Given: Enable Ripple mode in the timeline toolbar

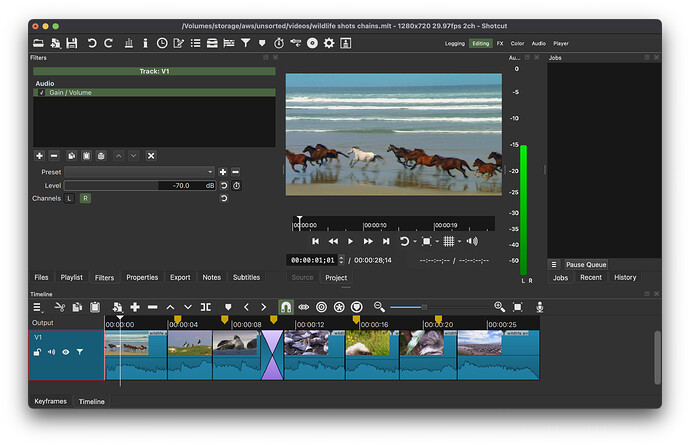Looking at the screenshot, I should [321, 307].
